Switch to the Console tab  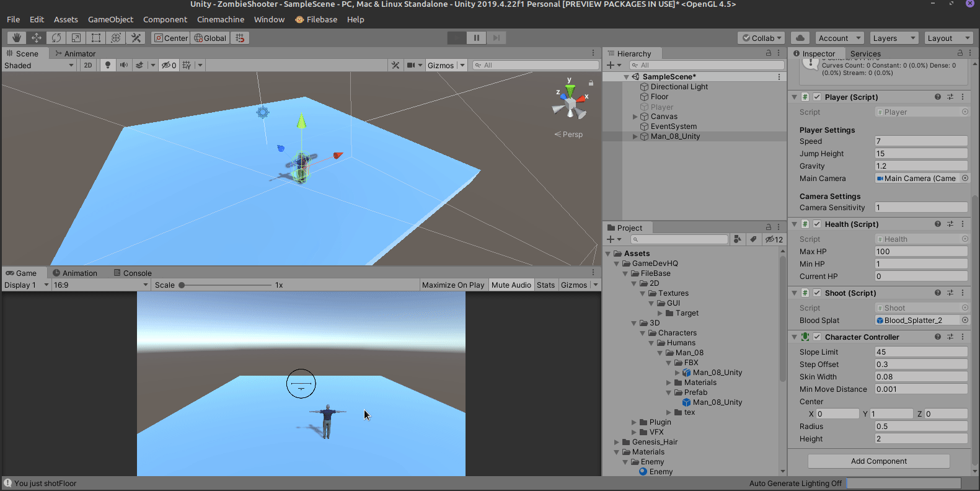click(133, 273)
